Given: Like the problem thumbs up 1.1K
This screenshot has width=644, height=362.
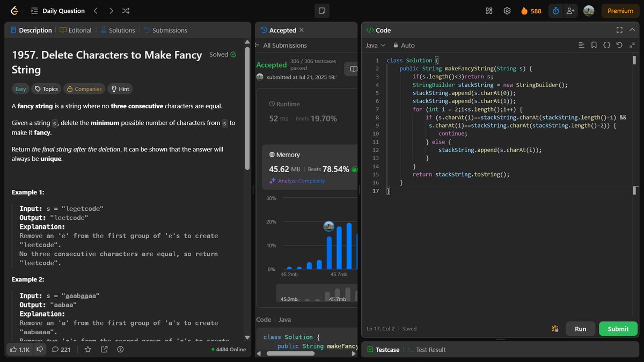Looking at the screenshot, I should 20,349.
